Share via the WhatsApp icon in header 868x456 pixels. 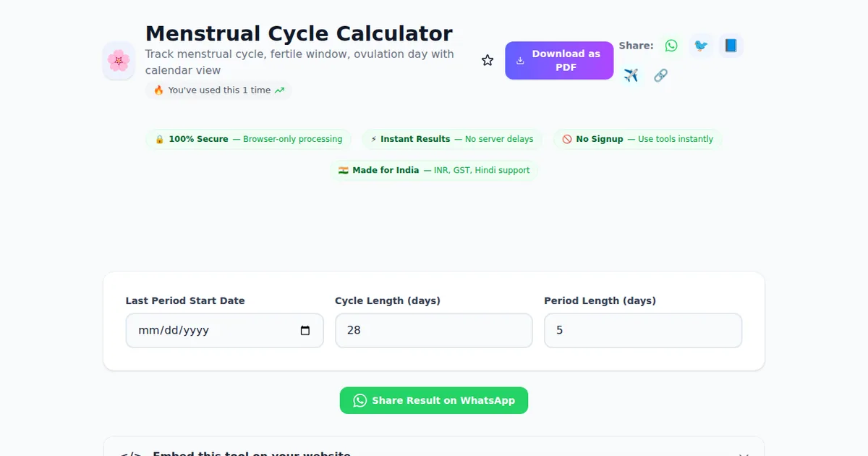pyautogui.click(x=671, y=46)
